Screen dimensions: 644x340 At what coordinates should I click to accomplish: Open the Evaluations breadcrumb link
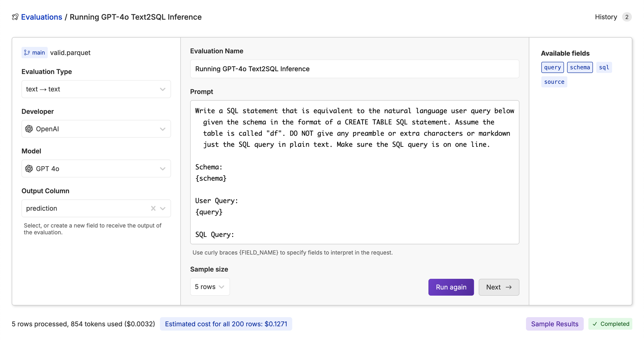[42, 17]
